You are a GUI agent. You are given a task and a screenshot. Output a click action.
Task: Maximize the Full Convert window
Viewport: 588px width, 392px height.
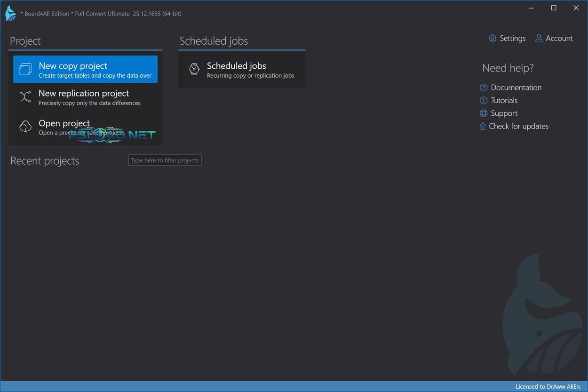554,8
